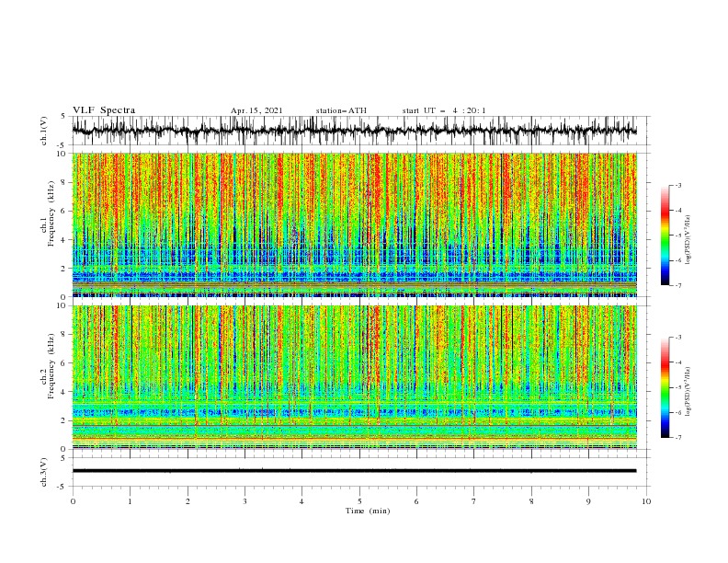Click the "8" kHz tick of ch.2 spectrogram
Screen dimensions: 728x563
coord(64,335)
